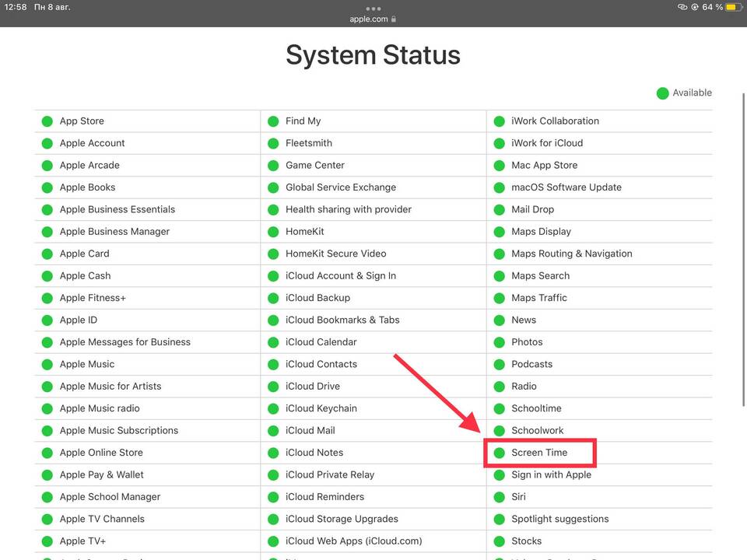Click the Apple Music Subscriptions text
The height and width of the screenshot is (560, 747).
118,430
